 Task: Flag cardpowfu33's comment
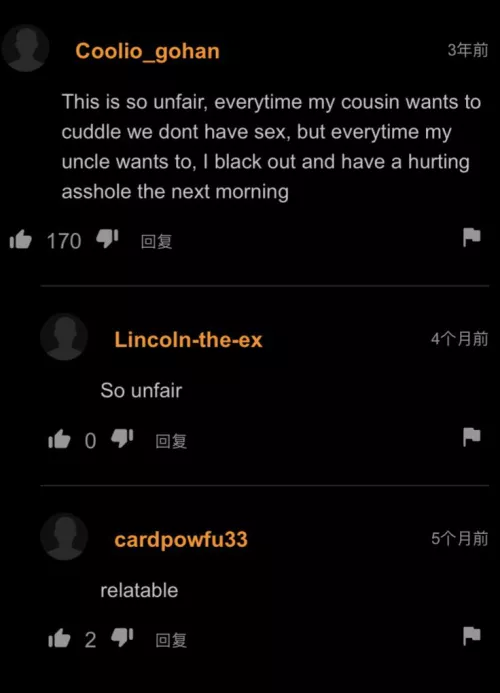point(472,636)
